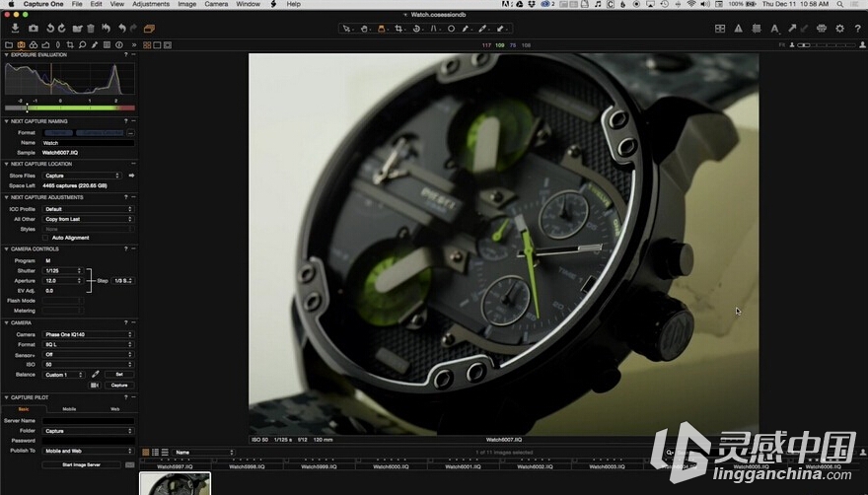Open the File menu

click(x=77, y=4)
